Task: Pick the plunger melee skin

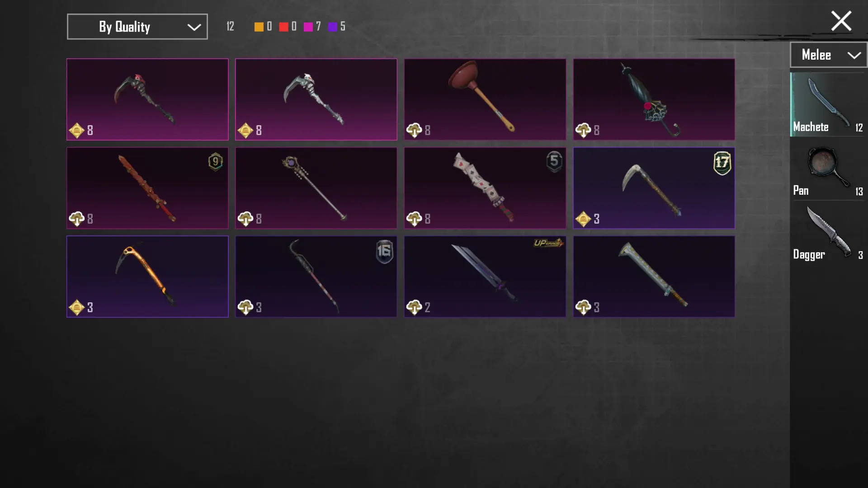Action: 485,99
